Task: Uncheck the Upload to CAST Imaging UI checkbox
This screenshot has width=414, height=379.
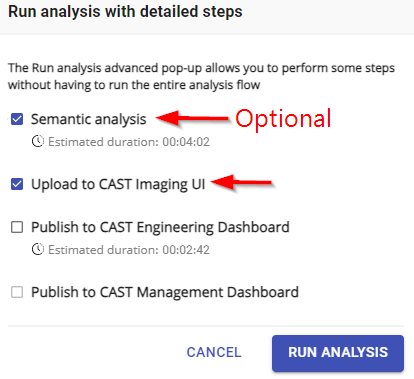Action: [17, 184]
